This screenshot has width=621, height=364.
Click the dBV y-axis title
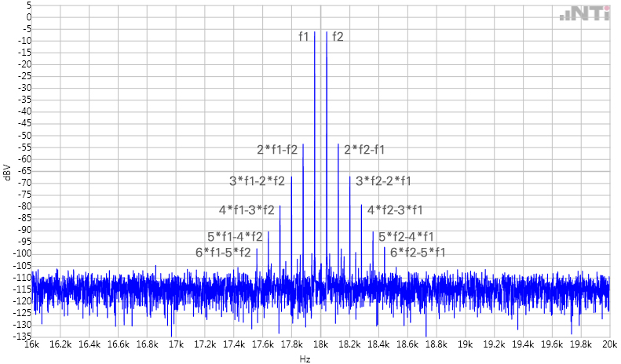[7, 171]
